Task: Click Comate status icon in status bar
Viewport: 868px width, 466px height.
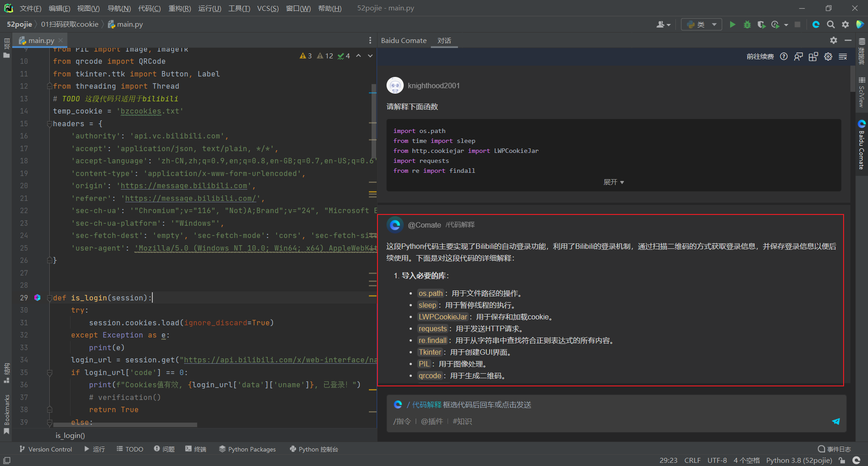Action: [856, 460]
